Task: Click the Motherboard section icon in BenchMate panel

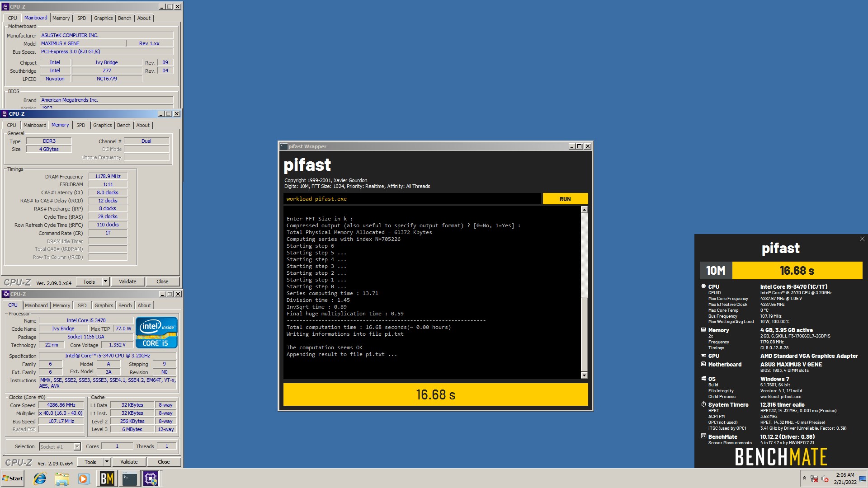Action: coord(703,364)
